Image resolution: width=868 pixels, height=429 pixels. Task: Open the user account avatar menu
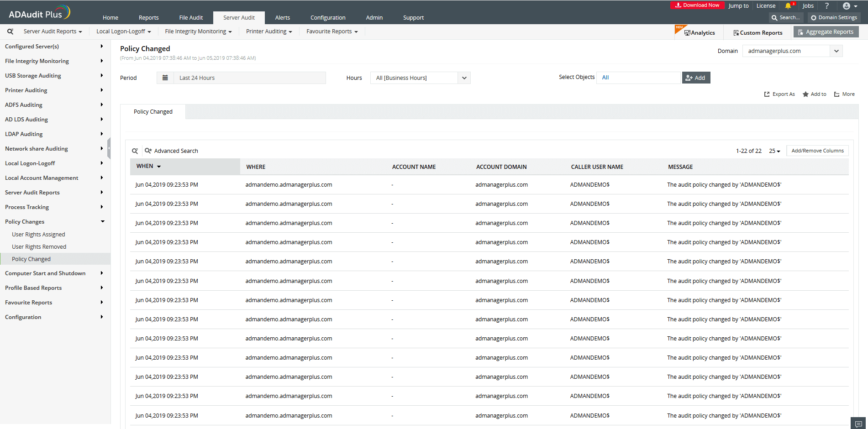point(850,6)
